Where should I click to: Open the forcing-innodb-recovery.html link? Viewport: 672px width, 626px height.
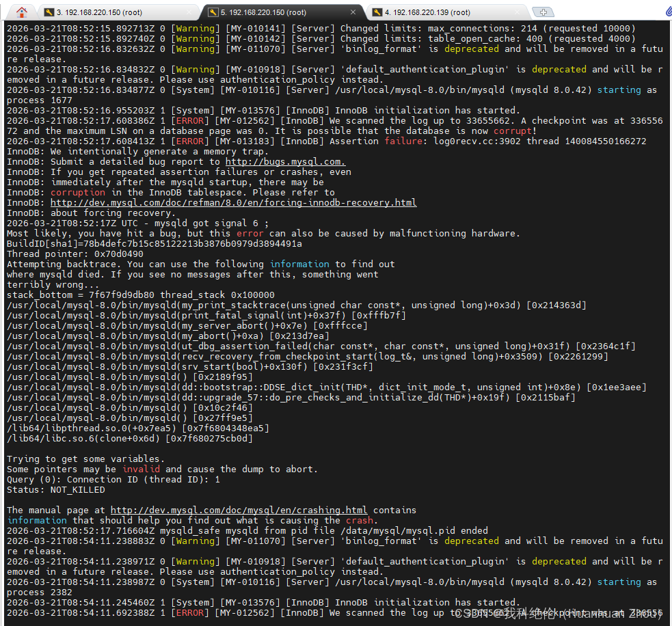coord(234,203)
